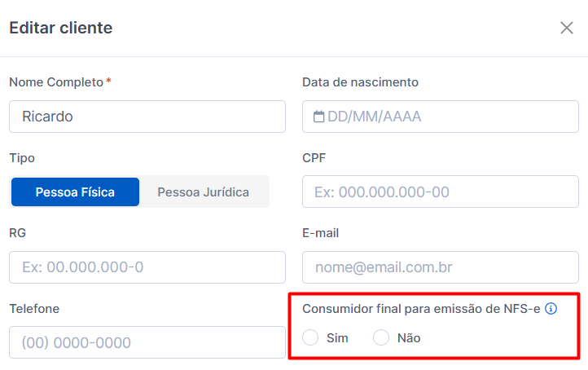Screen dimensions: 588x370
Task: Click the Nome Completo label
Action: pyautogui.click(x=56, y=82)
